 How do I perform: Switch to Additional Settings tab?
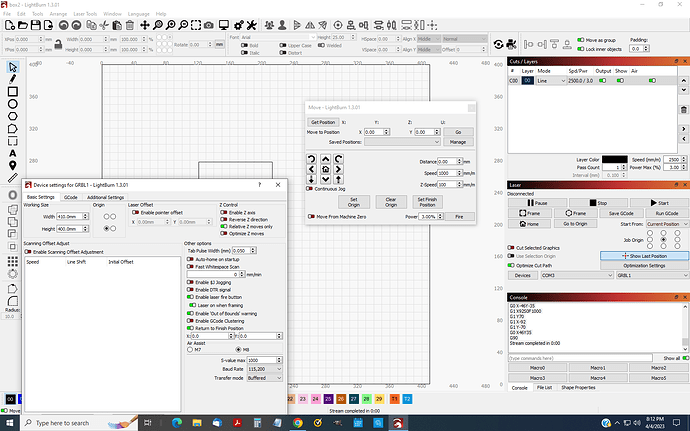pyautogui.click(x=105, y=197)
